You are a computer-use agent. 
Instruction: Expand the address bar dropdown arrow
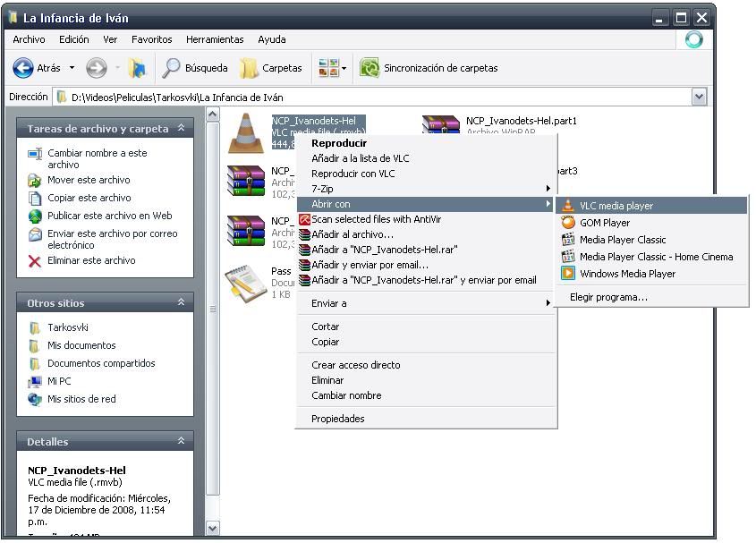tap(699, 97)
